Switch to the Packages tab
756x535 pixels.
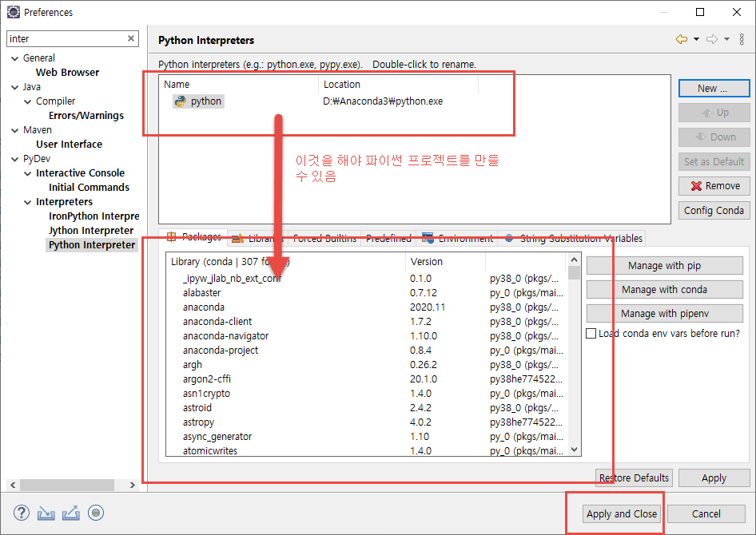(x=193, y=237)
